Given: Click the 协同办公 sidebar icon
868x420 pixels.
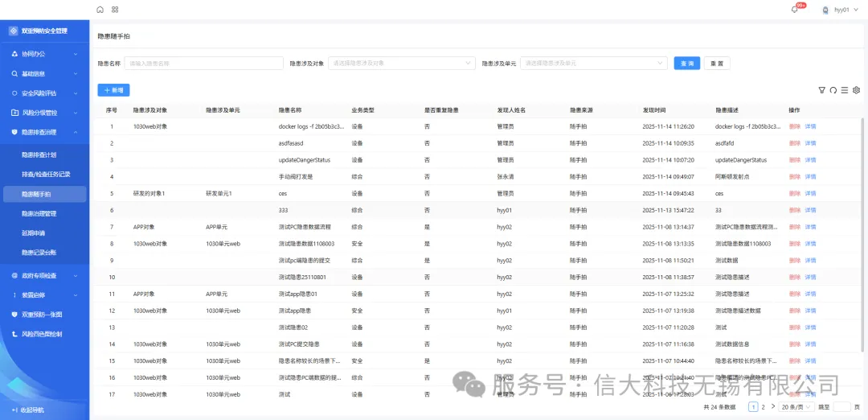Looking at the screenshot, I should [x=14, y=54].
